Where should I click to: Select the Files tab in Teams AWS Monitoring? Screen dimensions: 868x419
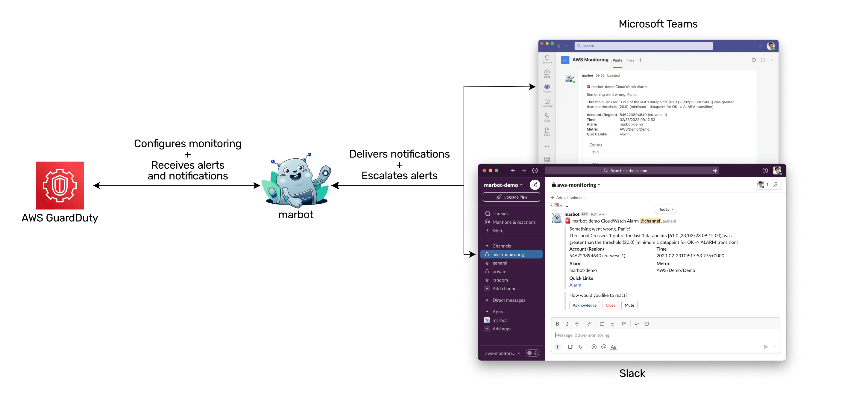631,60
